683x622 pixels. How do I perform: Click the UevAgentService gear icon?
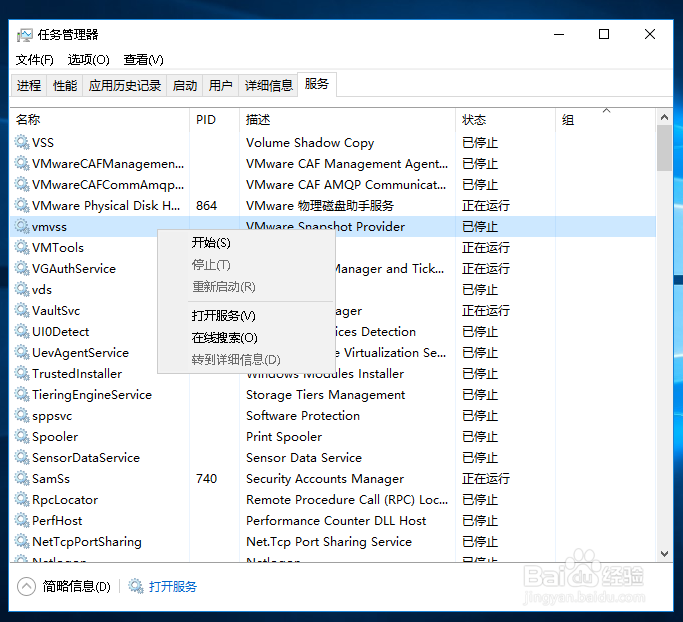(x=21, y=352)
